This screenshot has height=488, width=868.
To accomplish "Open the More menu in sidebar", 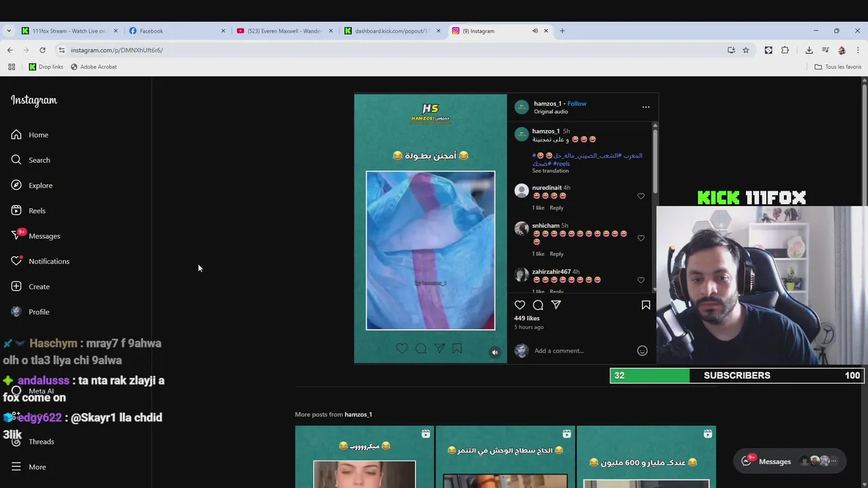I will tap(28, 467).
